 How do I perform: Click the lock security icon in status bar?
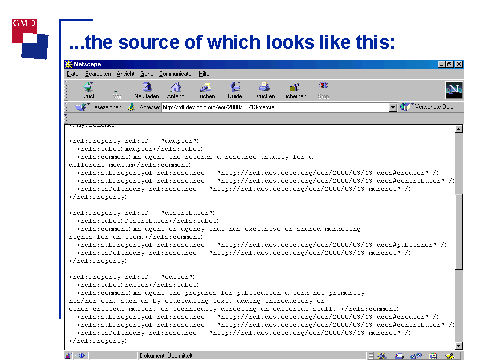tap(68, 356)
